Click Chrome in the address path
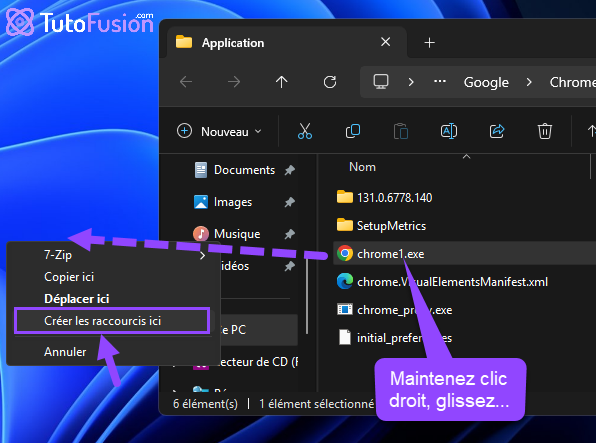This screenshot has height=443, width=596. (x=572, y=82)
